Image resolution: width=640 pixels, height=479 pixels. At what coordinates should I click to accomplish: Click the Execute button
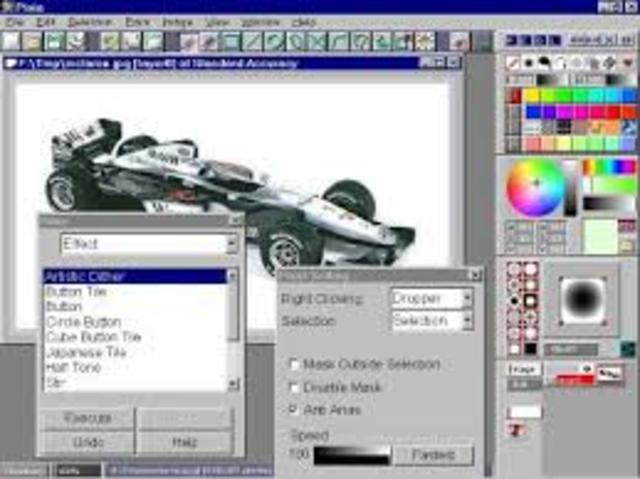[x=88, y=418]
